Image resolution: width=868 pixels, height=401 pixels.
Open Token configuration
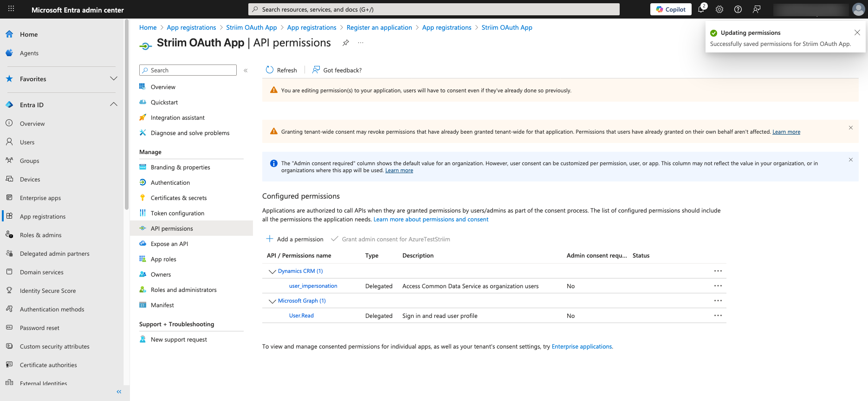coord(177,213)
